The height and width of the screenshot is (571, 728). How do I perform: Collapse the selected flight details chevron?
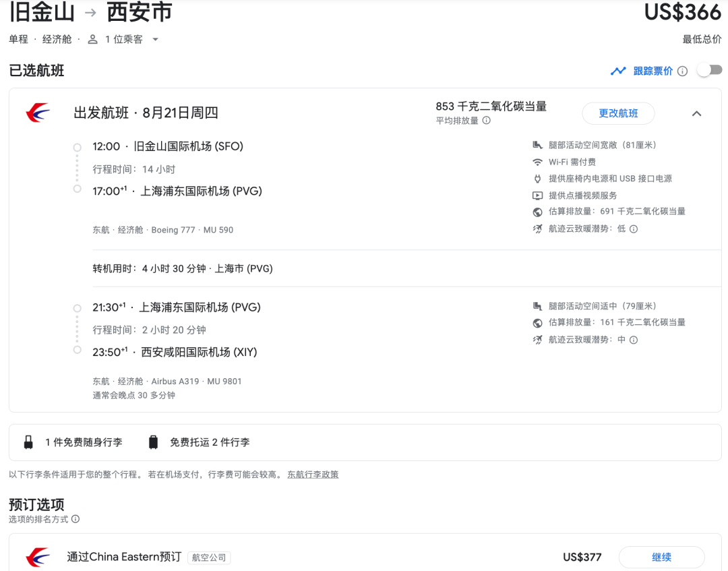[x=696, y=113]
